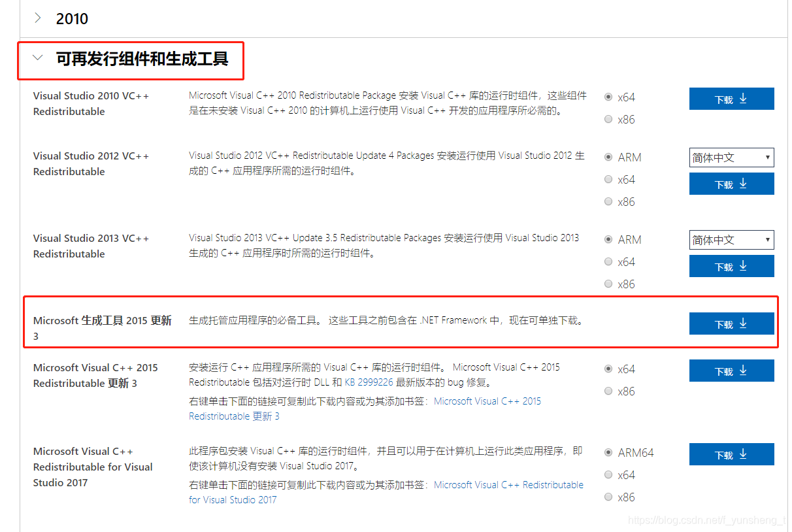Click the Visual Studio 2013 Update 3.5 description
Viewport: 792px width, 532px height.
pos(384,246)
